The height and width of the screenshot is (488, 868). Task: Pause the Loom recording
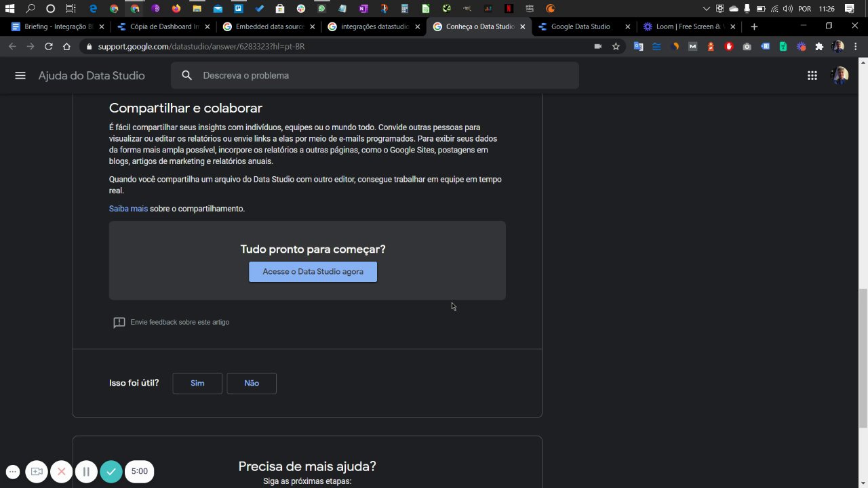click(x=86, y=472)
